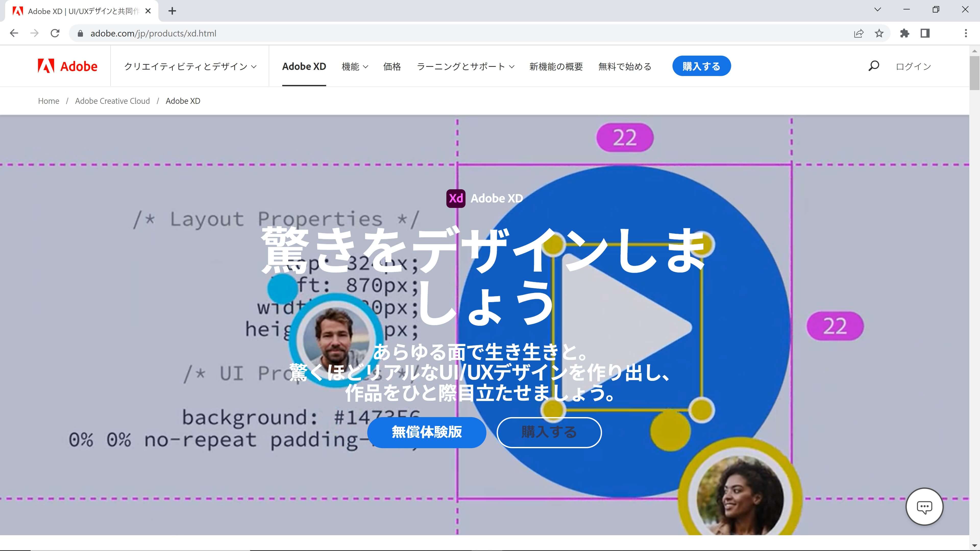View site info via the lock icon
The image size is (980, 551).
[80, 33]
